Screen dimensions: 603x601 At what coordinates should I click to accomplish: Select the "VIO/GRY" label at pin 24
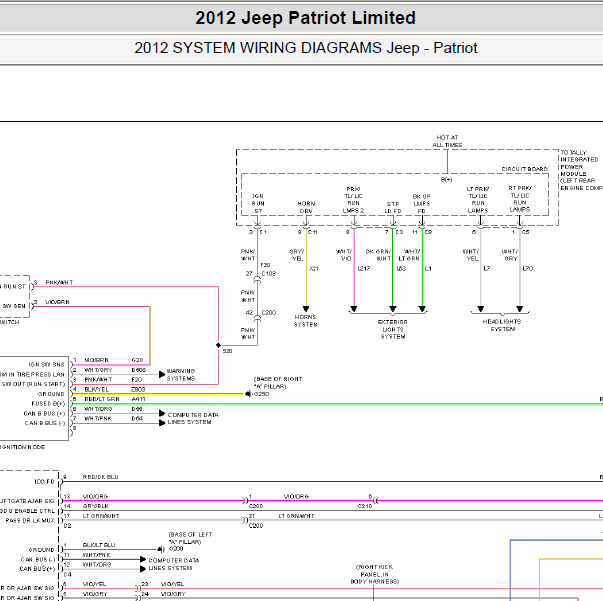(x=173, y=594)
